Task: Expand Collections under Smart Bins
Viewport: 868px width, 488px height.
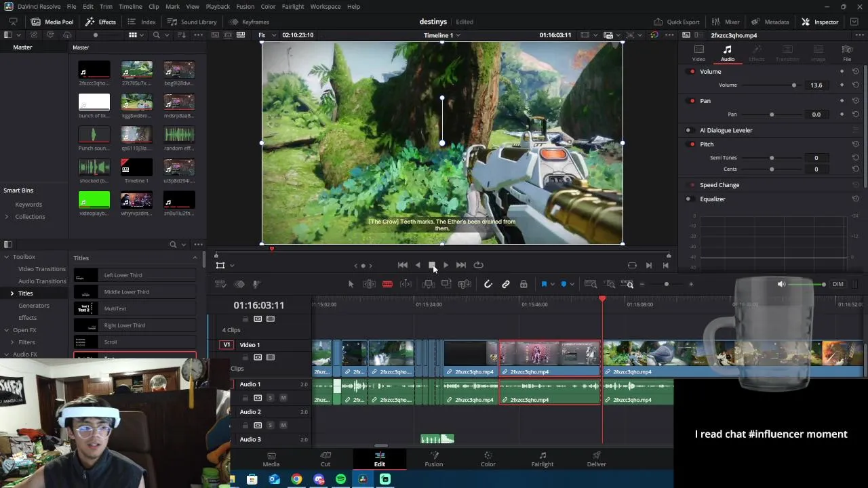Action: (7, 217)
